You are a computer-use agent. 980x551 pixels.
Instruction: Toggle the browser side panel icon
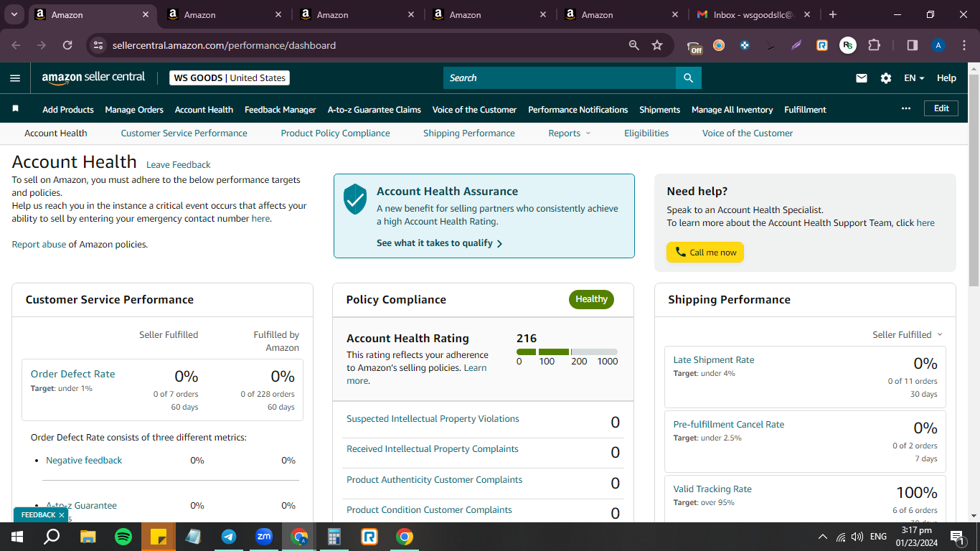(x=913, y=45)
